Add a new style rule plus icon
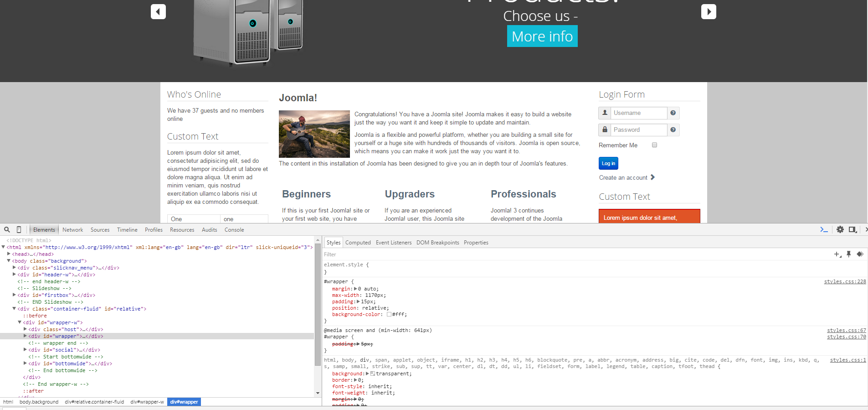This screenshot has height=410, width=868. point(837,254)
